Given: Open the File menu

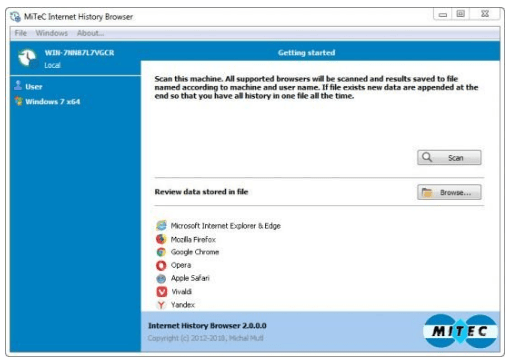Looking at the screenshot, I should pyautogui.click(x=20, y=33).
